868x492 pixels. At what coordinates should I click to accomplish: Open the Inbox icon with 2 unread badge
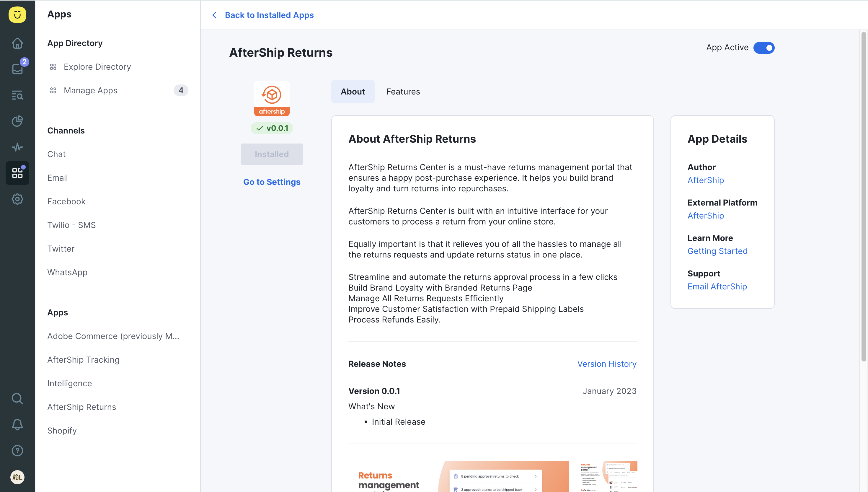(17, 69)
